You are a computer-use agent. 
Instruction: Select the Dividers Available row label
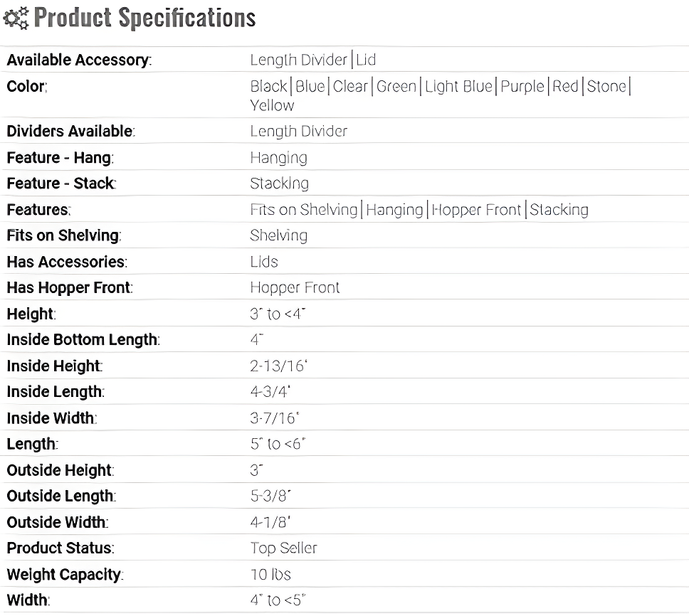70,131
